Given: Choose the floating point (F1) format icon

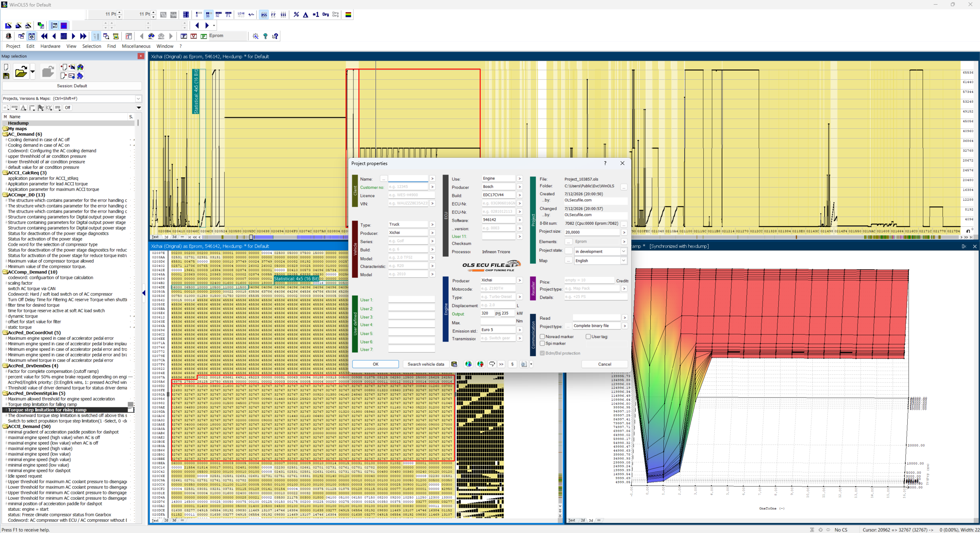Looking at the screenshot, I should pyautogui.click(x=229, y=15).
